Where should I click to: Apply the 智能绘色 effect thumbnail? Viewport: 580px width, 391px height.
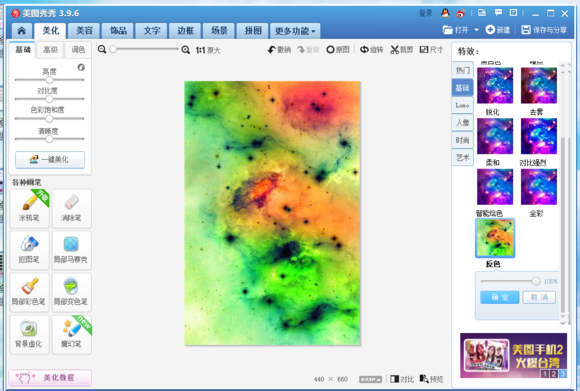495,187
